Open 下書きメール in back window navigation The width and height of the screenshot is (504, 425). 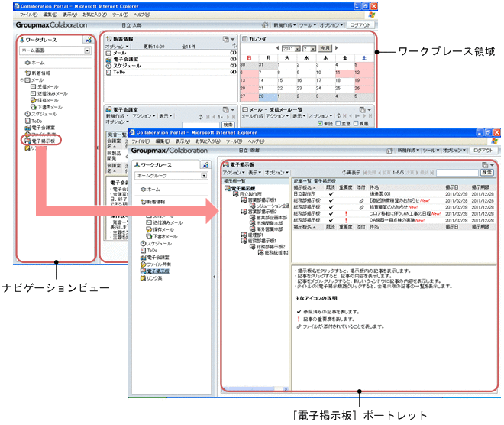coord(47,107)
